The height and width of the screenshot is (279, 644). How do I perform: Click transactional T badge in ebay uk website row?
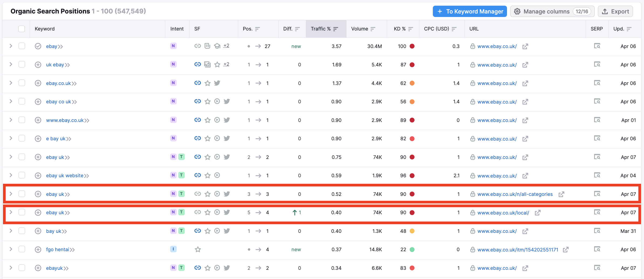tap(181, 175)
